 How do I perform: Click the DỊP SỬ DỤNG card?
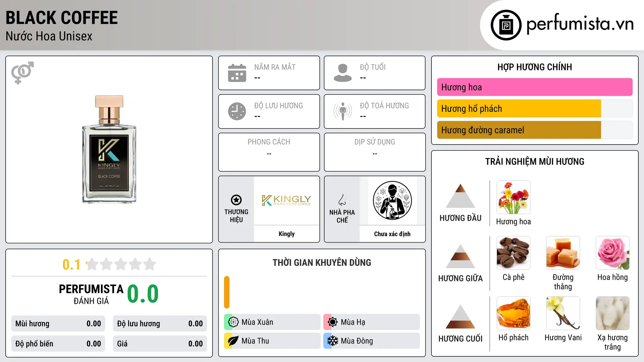click(x=375, y=152)
